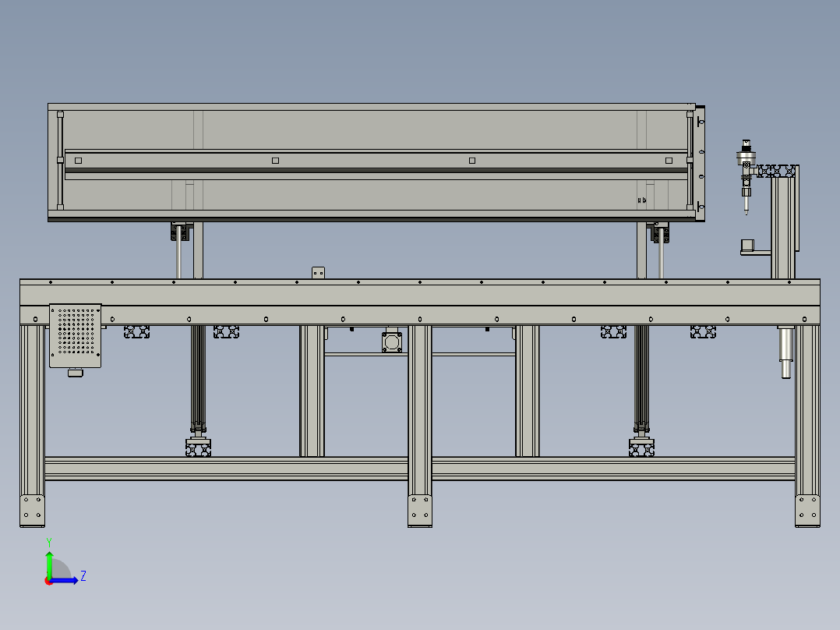
Task: Click the red origin ball of the axis triad
Action: [x=49, y=581]
